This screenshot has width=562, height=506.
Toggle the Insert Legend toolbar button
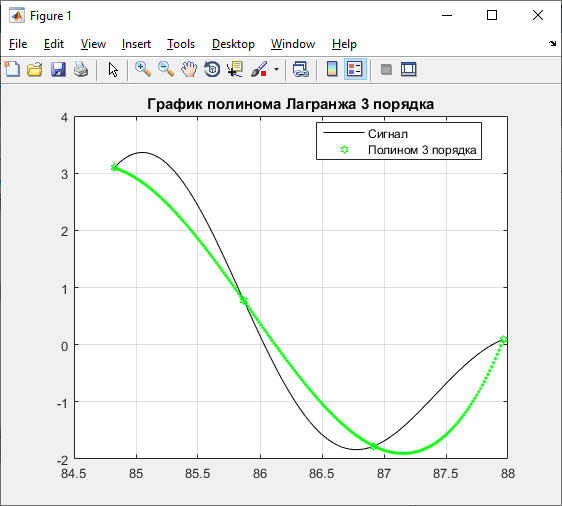355,69
